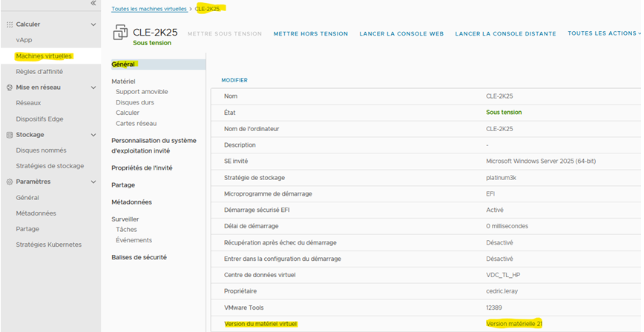The image size is (644, 332).
Task: Click the CLE-2K25 breadcrumb text
Action: 207,9
